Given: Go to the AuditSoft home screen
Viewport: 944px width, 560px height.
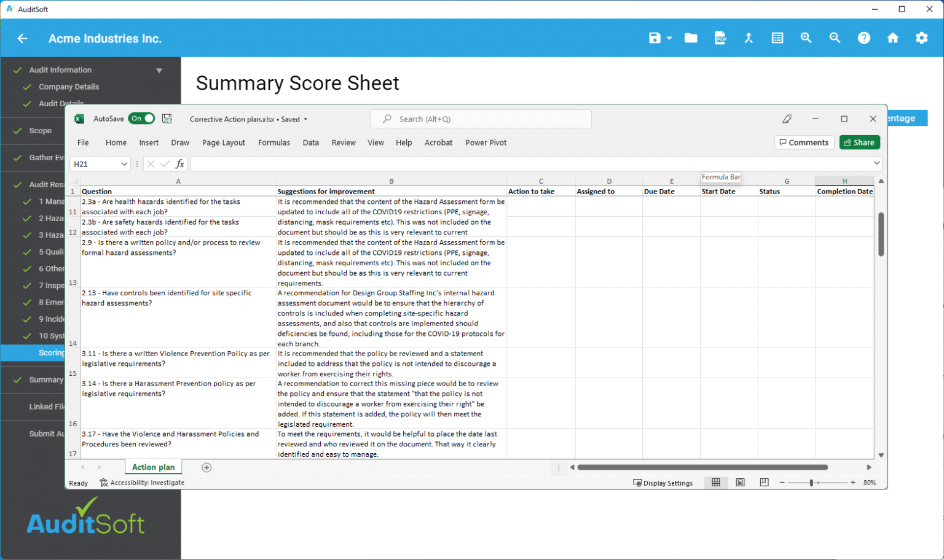Looking at the screenshot, I should click(892, 37).
